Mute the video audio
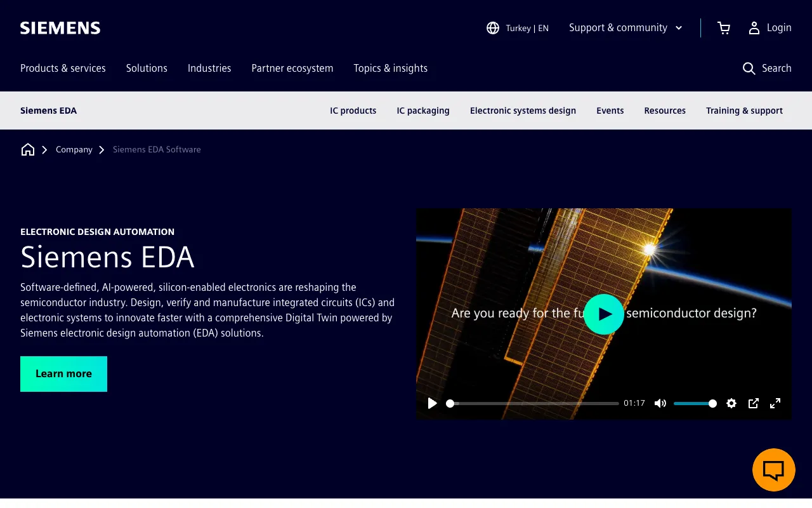This screenshot has width=812, height=508. coord(660,403)
